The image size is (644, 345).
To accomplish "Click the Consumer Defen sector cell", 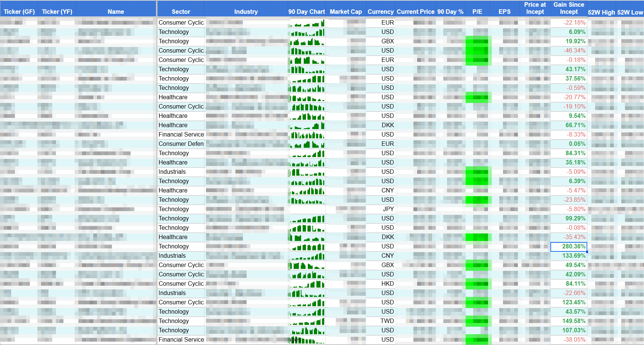I will pos(181,144).
